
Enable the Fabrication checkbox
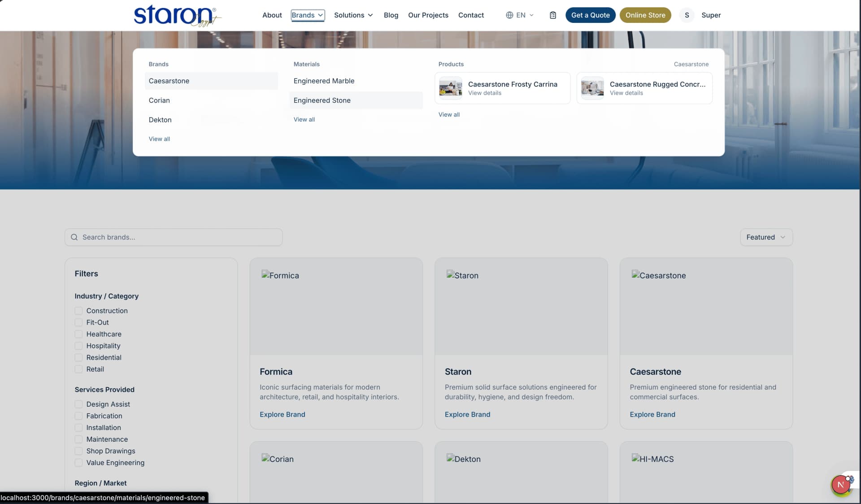(78, 416)
